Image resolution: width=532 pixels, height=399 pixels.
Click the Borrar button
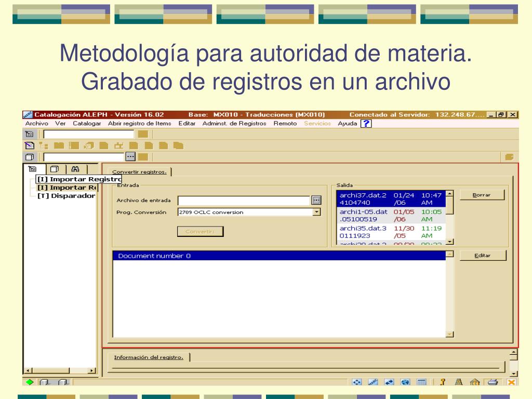click(x=482, y=195)
